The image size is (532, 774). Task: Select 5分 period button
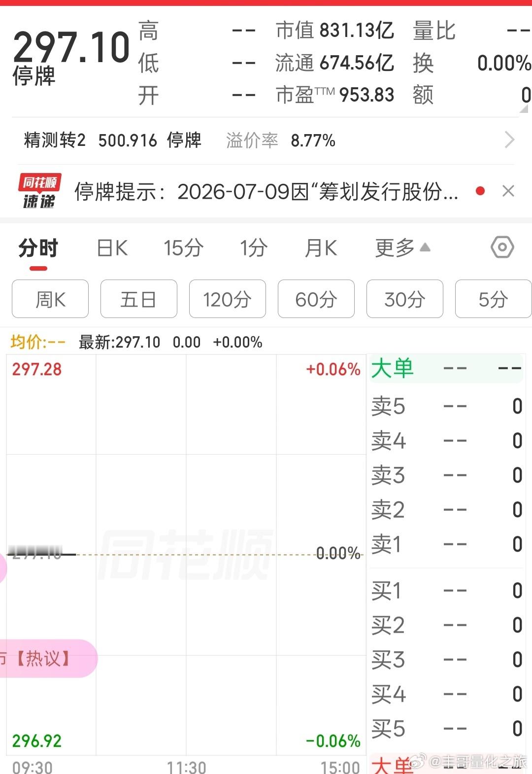494,299
